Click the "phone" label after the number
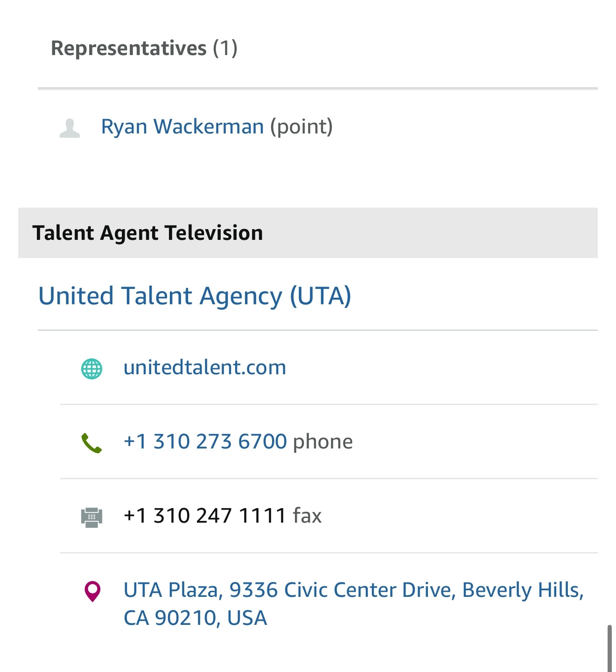This screenshot has height=672, width=616. 323,441
